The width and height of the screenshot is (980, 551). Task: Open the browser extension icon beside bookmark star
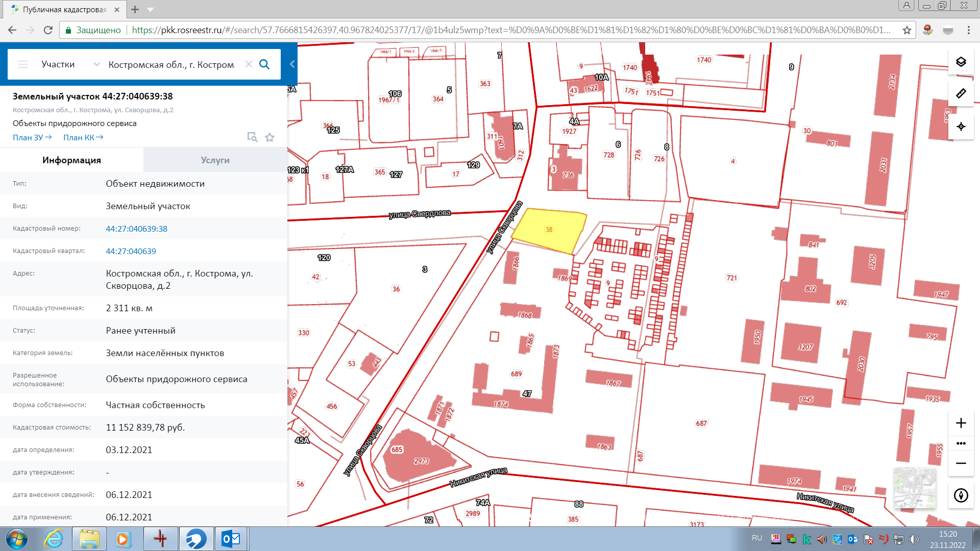pyautogui.click(x=927, y=30)
